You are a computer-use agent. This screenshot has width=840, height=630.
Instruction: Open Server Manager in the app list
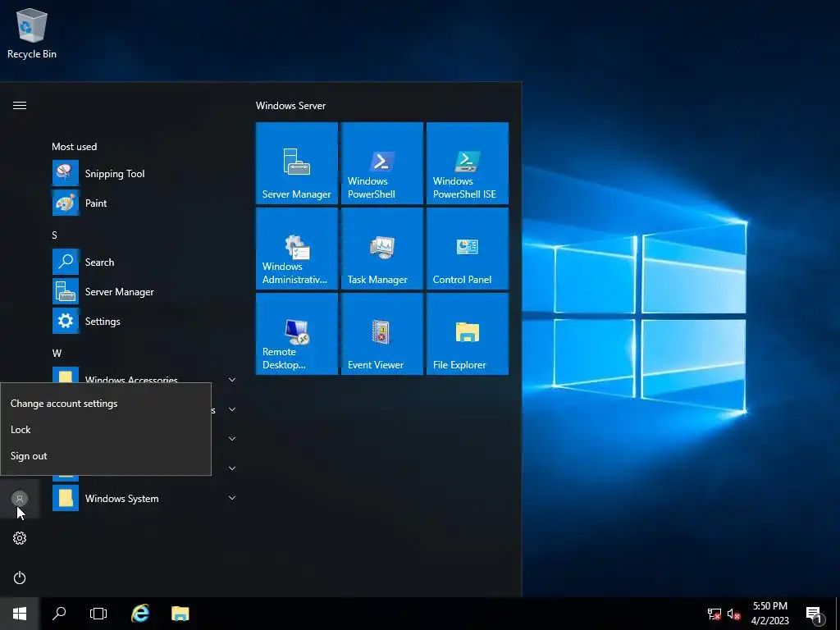tap(144, 291)
